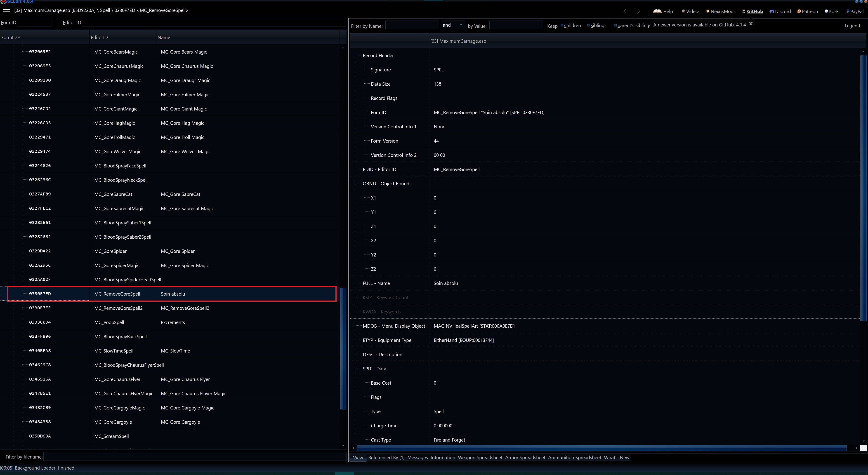Click the record list vertical scrollbar thumb

pos(343,348)
